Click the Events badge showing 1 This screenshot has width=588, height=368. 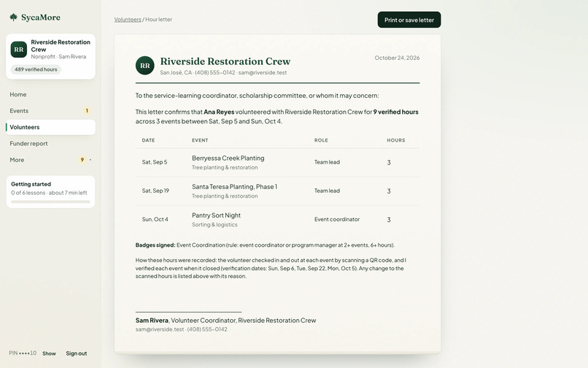tap(87, 111)
